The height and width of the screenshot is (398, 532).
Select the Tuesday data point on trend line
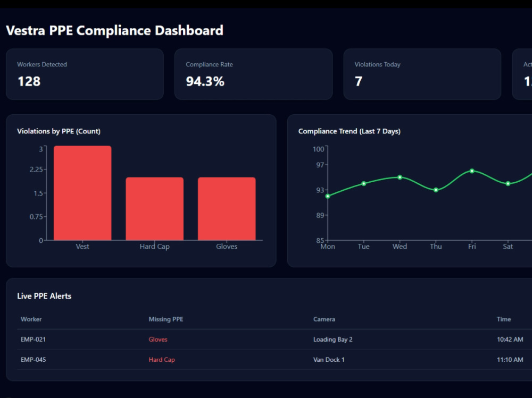tap(364, 184)
